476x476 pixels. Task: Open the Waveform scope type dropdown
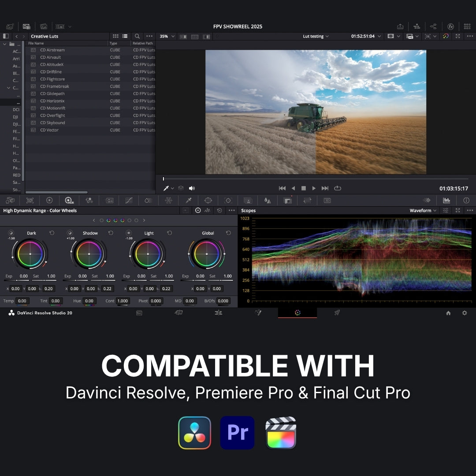pos(423,210)
